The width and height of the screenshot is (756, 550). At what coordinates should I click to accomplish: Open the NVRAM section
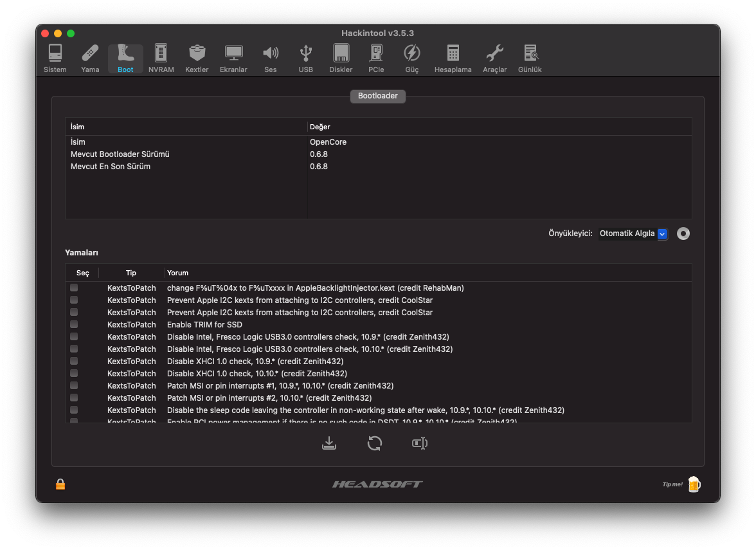(x=161, y=58)
